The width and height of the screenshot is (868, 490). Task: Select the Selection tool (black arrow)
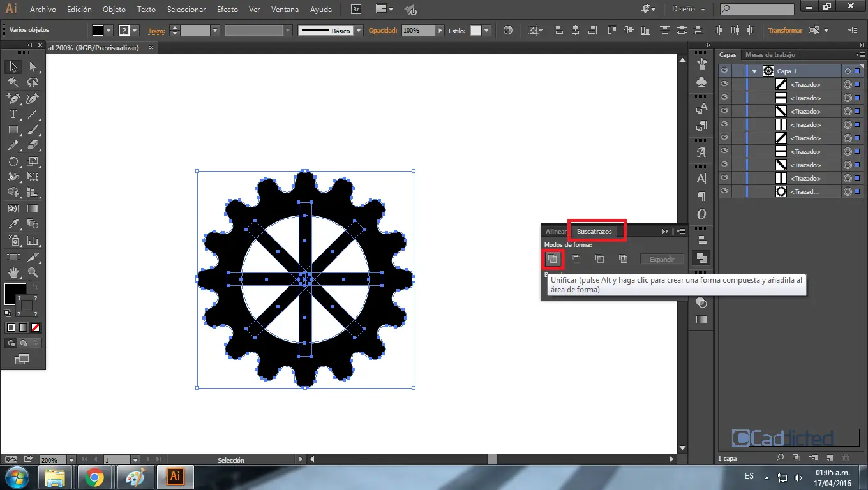point(13,67)
